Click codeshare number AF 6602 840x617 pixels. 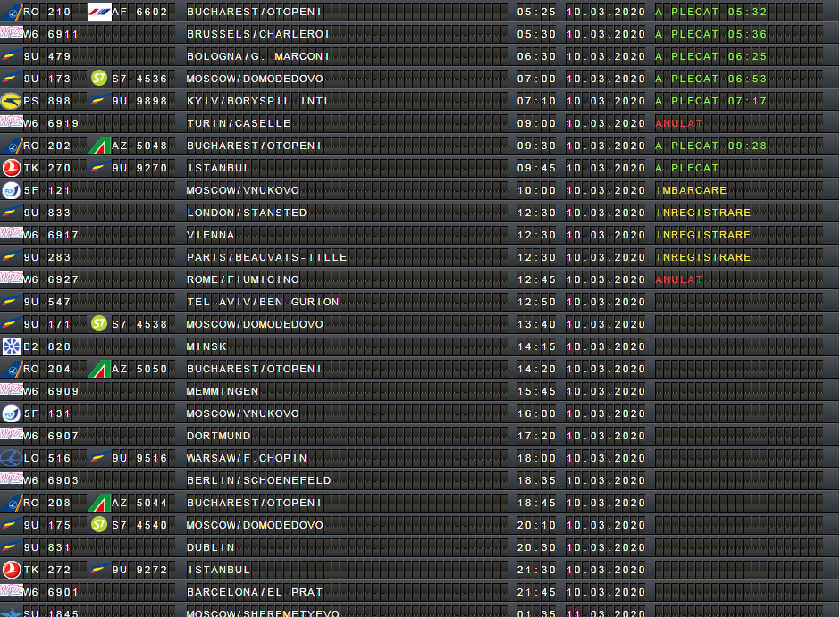[139, 12]
